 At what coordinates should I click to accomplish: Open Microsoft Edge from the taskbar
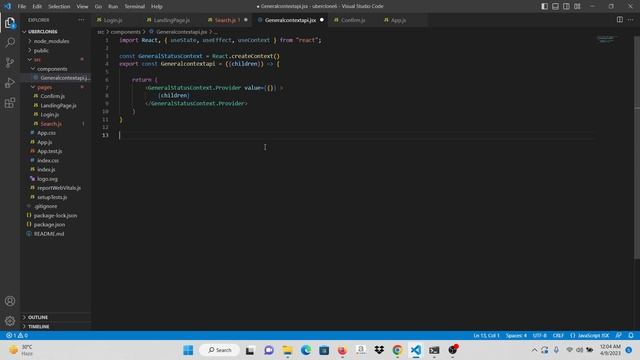(x=306, y=350)
